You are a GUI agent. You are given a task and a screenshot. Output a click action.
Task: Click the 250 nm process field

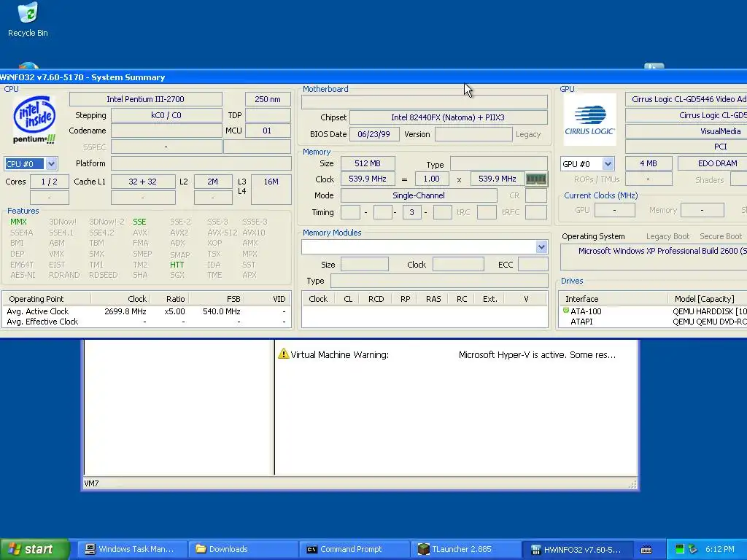(x=268, y=99)
